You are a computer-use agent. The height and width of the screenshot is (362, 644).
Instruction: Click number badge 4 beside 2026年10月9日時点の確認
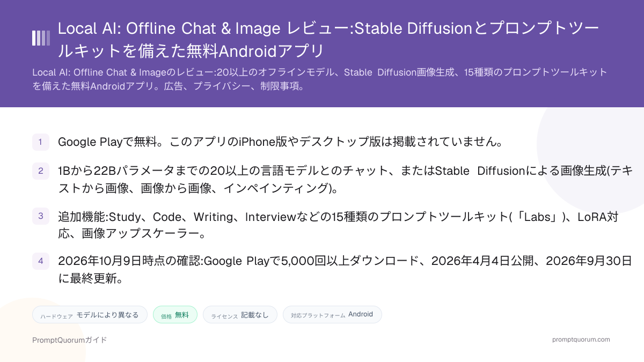click(41, 261)
